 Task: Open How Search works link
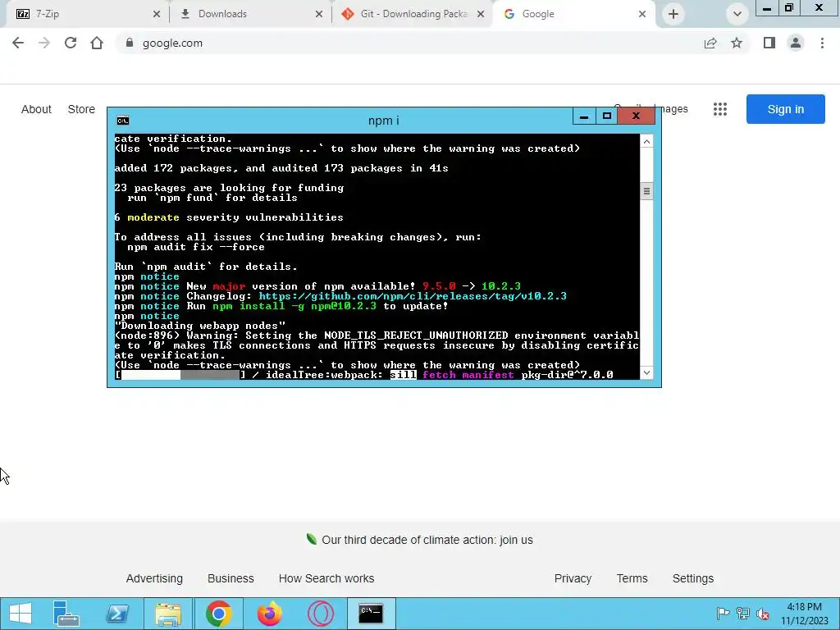coord(326,578)
